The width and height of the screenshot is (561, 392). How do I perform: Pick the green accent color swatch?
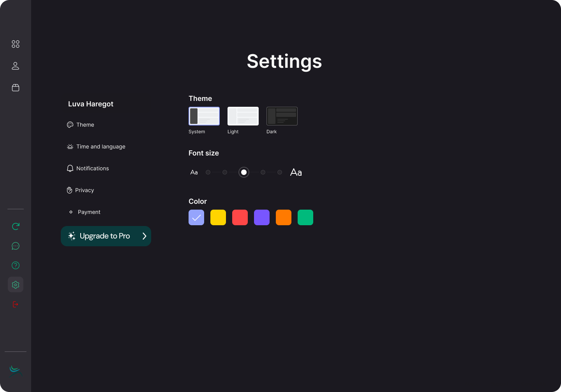pyautogui.click(x=305, y=217)
